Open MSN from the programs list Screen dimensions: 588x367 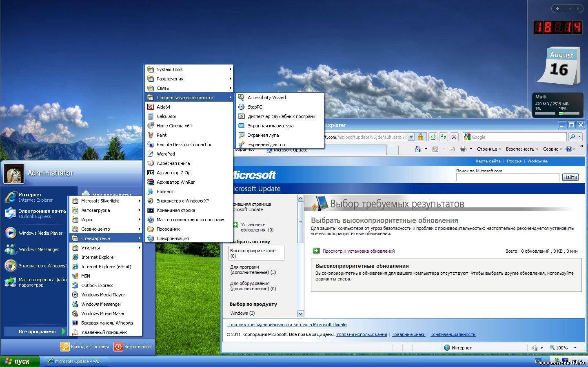pos(106,276)
